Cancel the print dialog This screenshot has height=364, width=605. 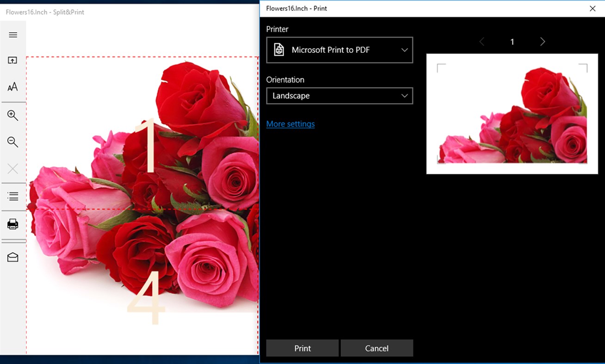tap(377, 348)
